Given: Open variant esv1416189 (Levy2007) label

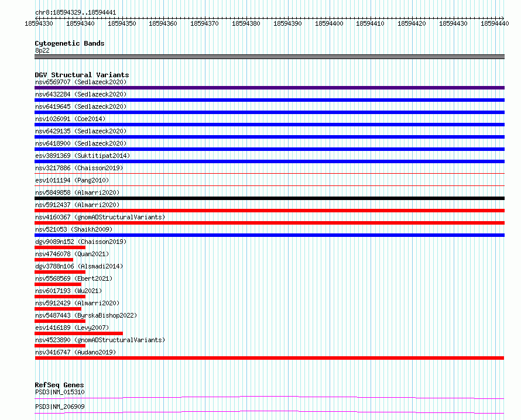Looking at the screenshot, I should (72, 328).
